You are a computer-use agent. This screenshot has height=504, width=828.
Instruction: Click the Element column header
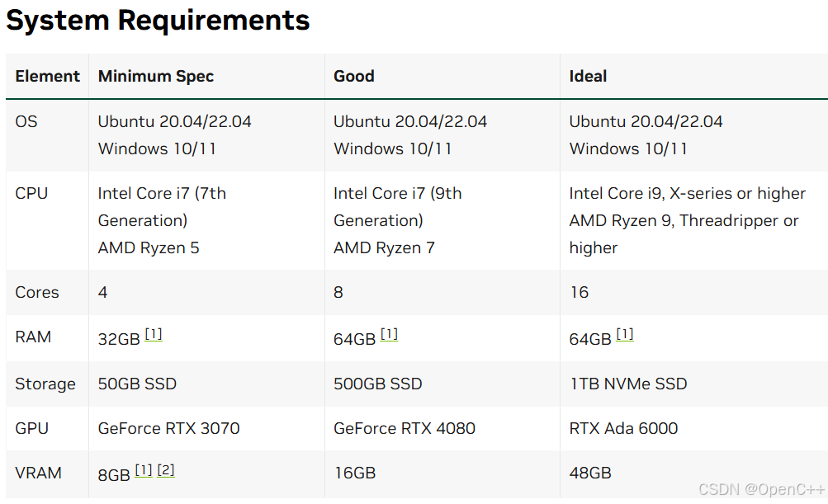[48, 76]
